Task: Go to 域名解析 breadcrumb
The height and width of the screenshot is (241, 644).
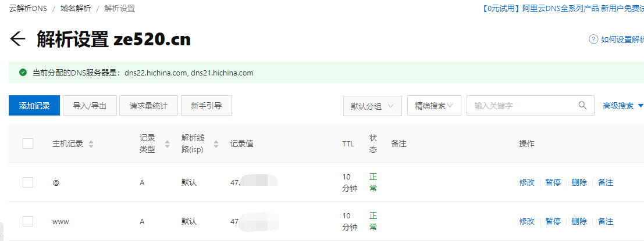Action: tap(76, 8)
